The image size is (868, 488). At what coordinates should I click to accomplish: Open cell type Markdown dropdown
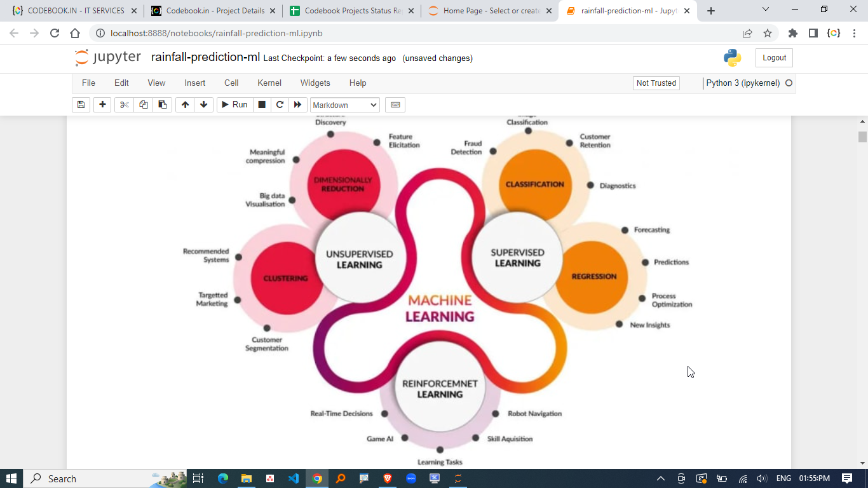(x=345, y=105)
